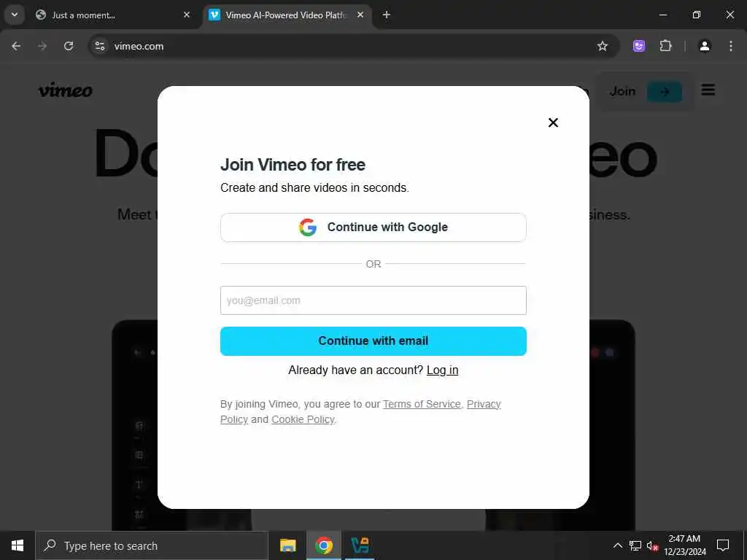Image resolution: width=747 pixels, height=560 pixels.
Task: Open the notification center icon
Action: pyautogui.click(x=723, y=545)
